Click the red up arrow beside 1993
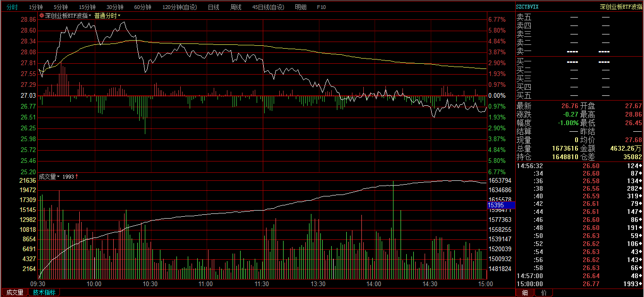Screen dimensions: 644x297 pos(77,177)
